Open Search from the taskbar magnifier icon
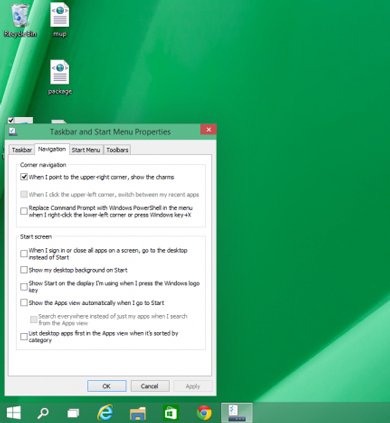 pos(43,413)
